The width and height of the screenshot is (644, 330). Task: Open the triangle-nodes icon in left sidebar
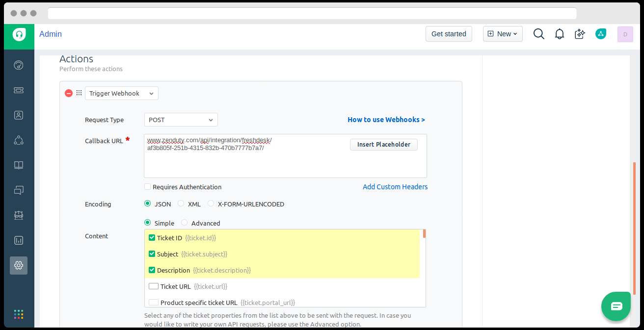click(x=19, y=140)
